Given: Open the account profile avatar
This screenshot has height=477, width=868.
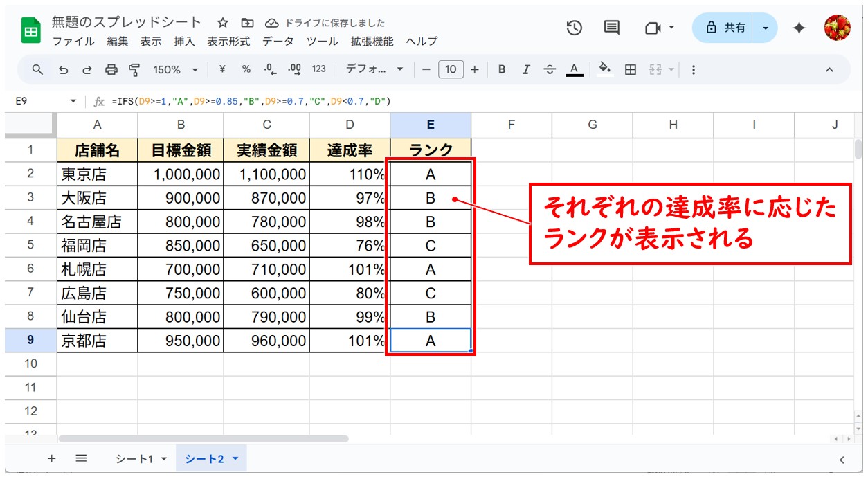Looking at the screenshot, I should (x=837, y=28).
